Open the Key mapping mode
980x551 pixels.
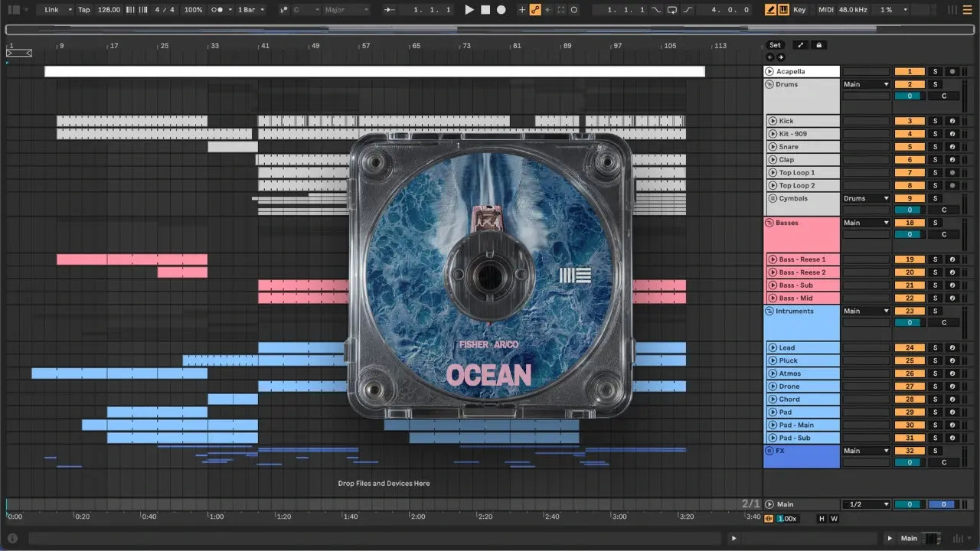pyautogui.click(x=799, y=10)
